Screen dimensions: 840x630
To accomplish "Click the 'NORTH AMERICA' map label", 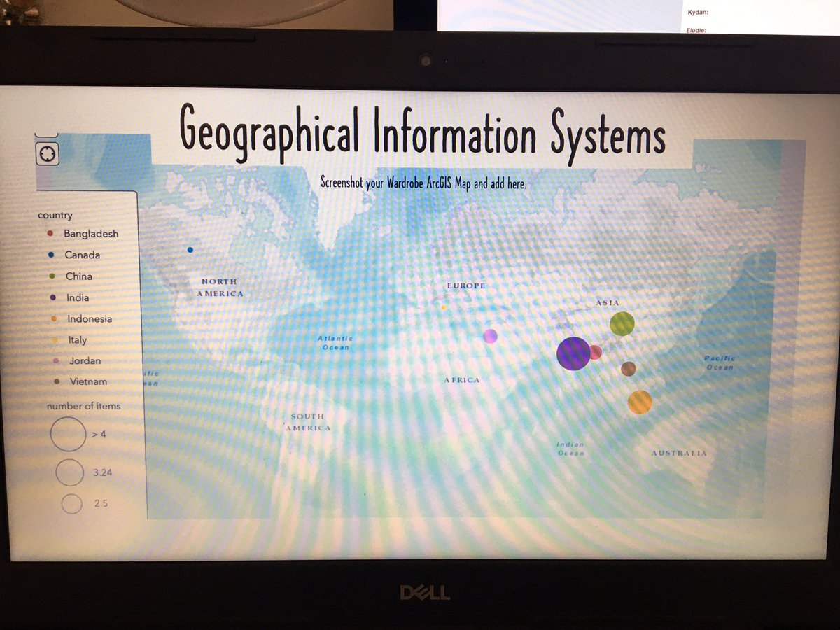I will (x=219, y=287).
